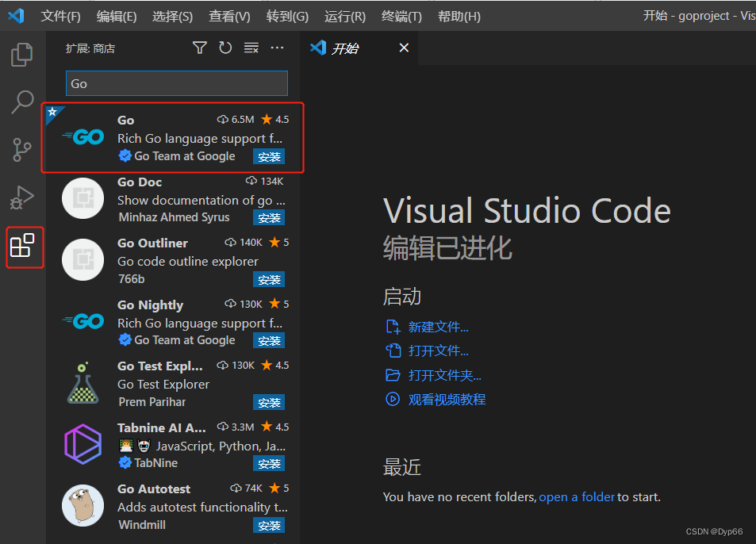The width and height of the screenshot is (756, 544).
Task: Click the Go Autotest gopher icon
Action: (x=83, y=505)
